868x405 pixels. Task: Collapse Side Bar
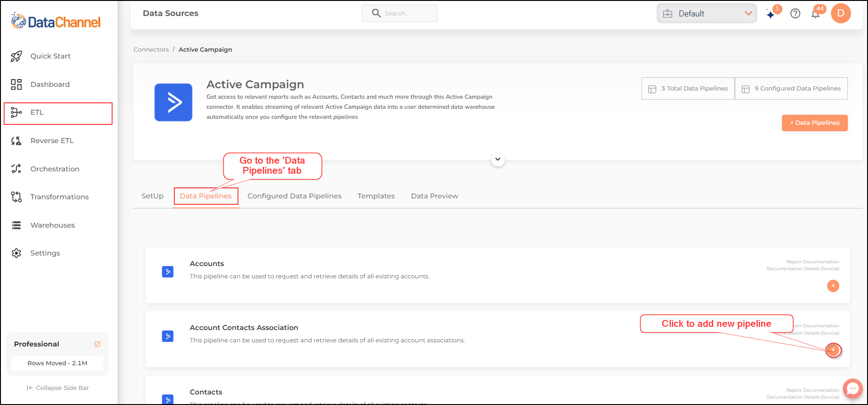click(58, 388)
